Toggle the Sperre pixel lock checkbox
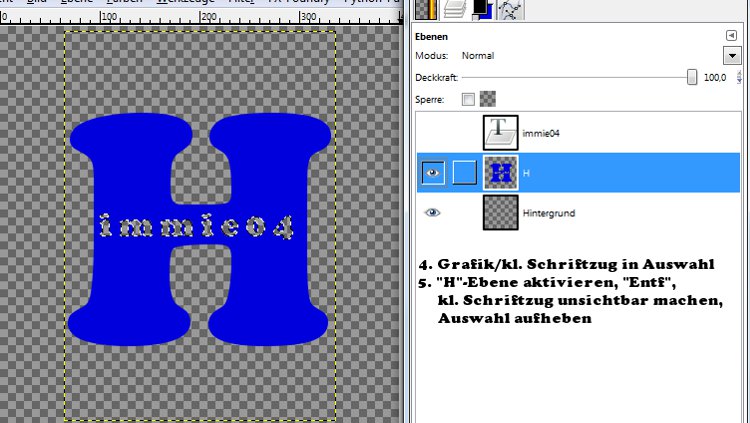This screenshot has width=750, height=423. point(468,99)
